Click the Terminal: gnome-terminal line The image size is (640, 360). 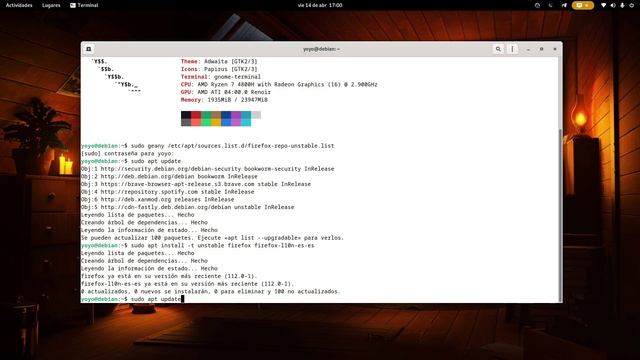point(221,77)
